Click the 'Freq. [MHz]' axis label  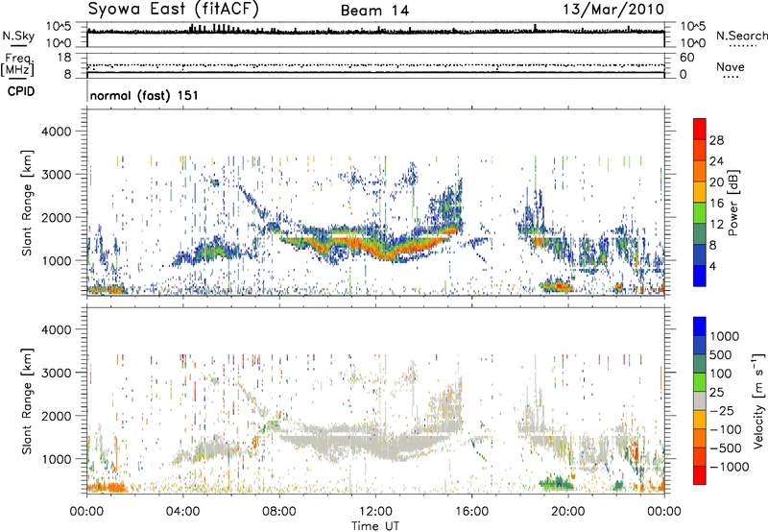(x=17, y=65)
